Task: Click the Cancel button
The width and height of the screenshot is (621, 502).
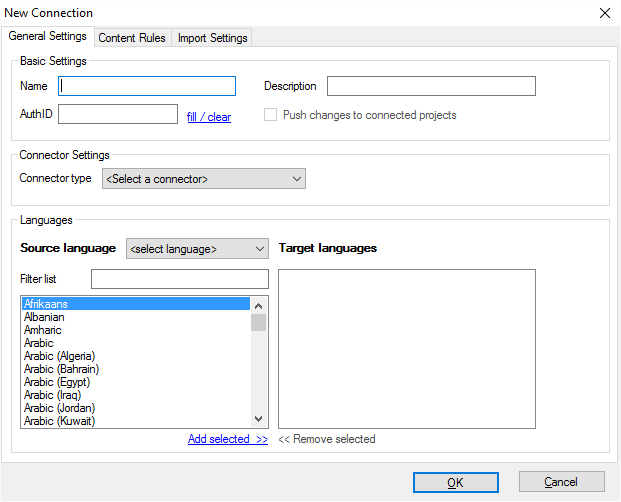Action: click(561, 482)
